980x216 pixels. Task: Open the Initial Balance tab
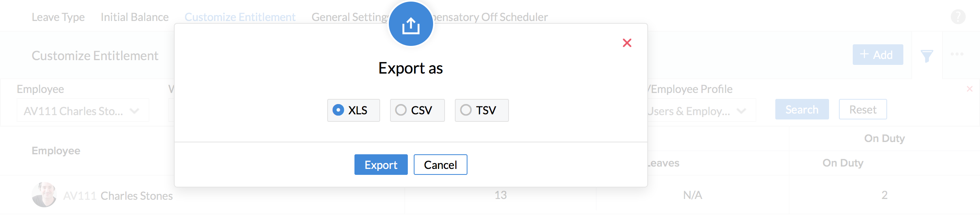coord(134,17)
